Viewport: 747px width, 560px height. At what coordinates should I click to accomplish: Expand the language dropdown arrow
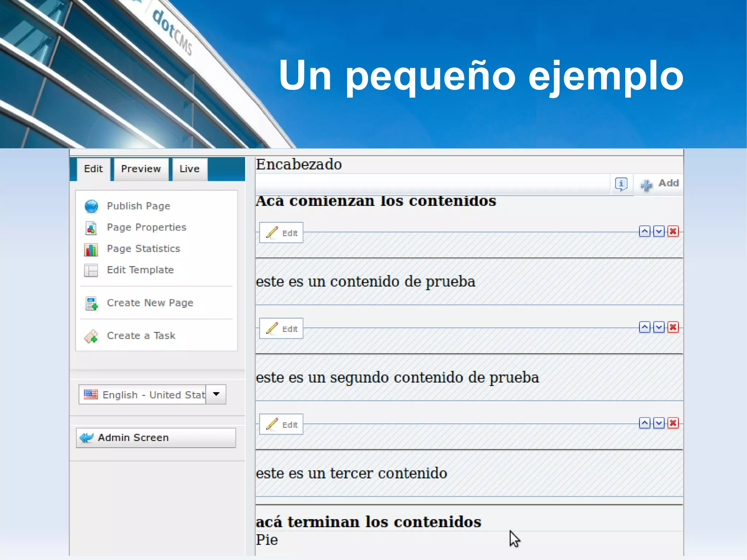[x=216, y=394]
